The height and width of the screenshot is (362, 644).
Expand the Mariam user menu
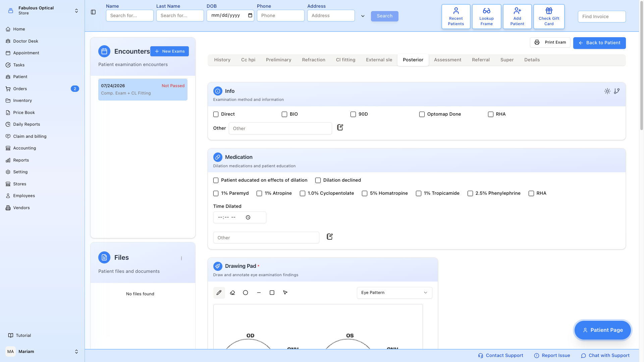[x=76, y=352]
